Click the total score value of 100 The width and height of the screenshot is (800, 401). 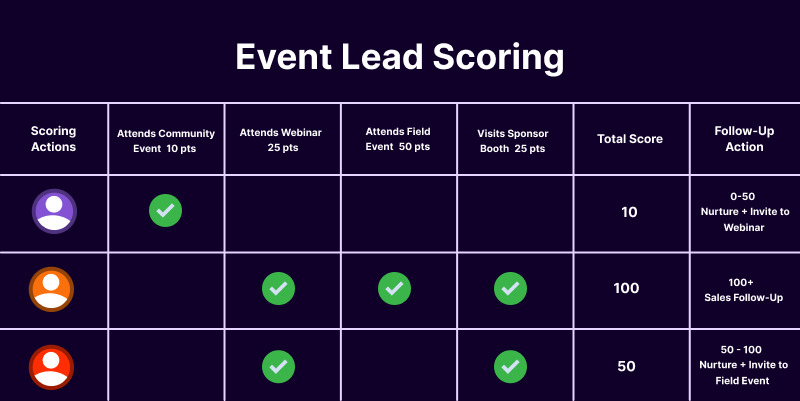pyautogui.click(x=626, y=289)
